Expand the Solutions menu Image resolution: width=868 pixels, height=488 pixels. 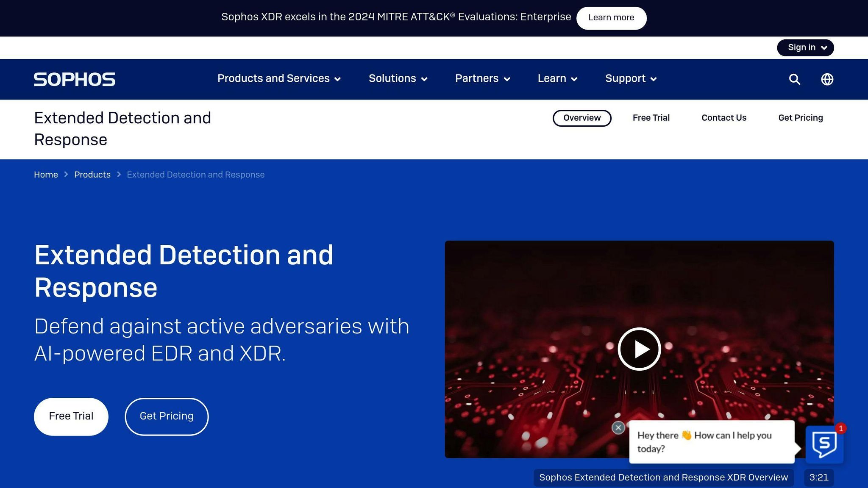398,79
